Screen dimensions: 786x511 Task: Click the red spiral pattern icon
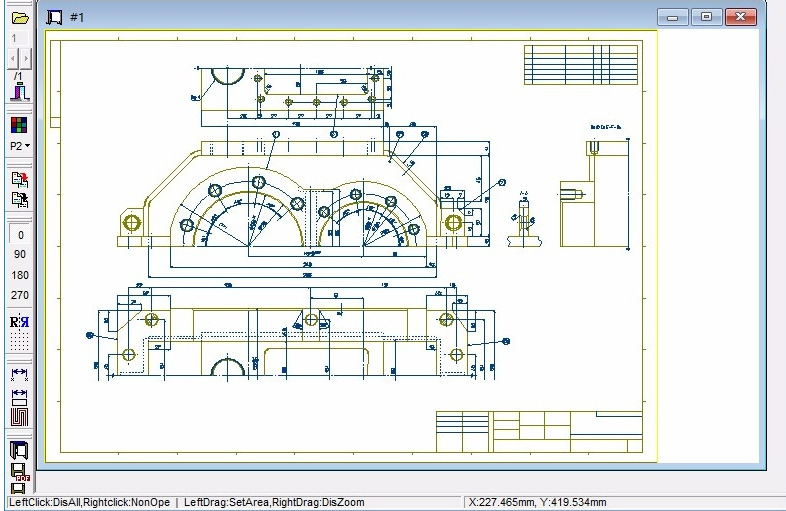[19, 416]
